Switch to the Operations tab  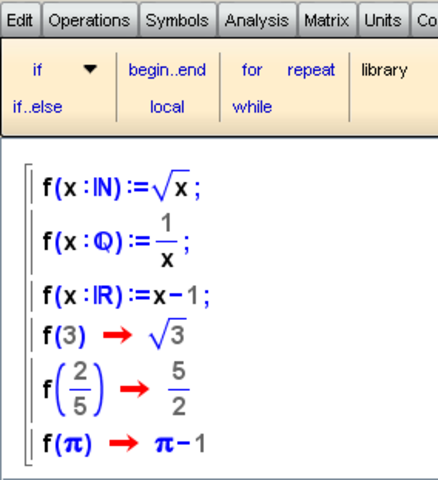89,20
